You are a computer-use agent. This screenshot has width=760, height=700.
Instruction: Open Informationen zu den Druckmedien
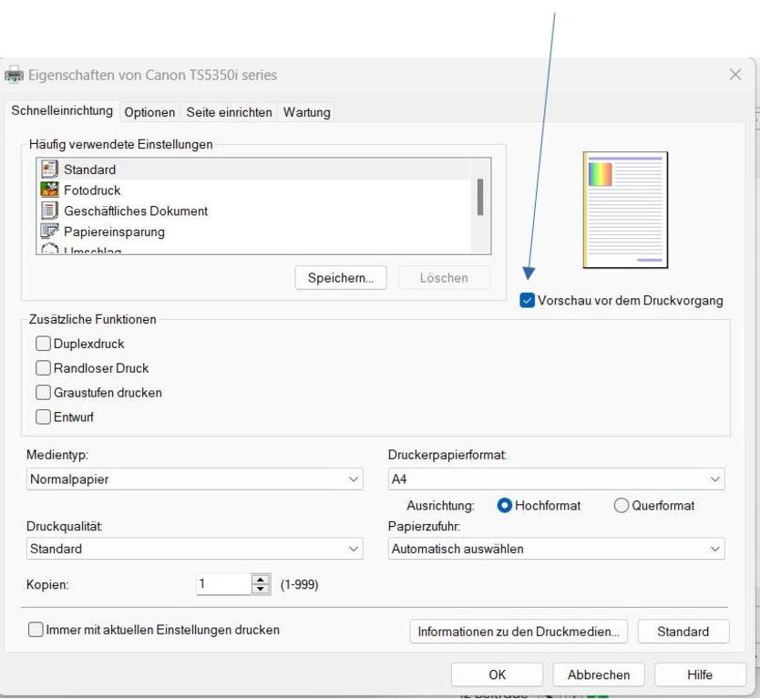(x=519, y=632)
